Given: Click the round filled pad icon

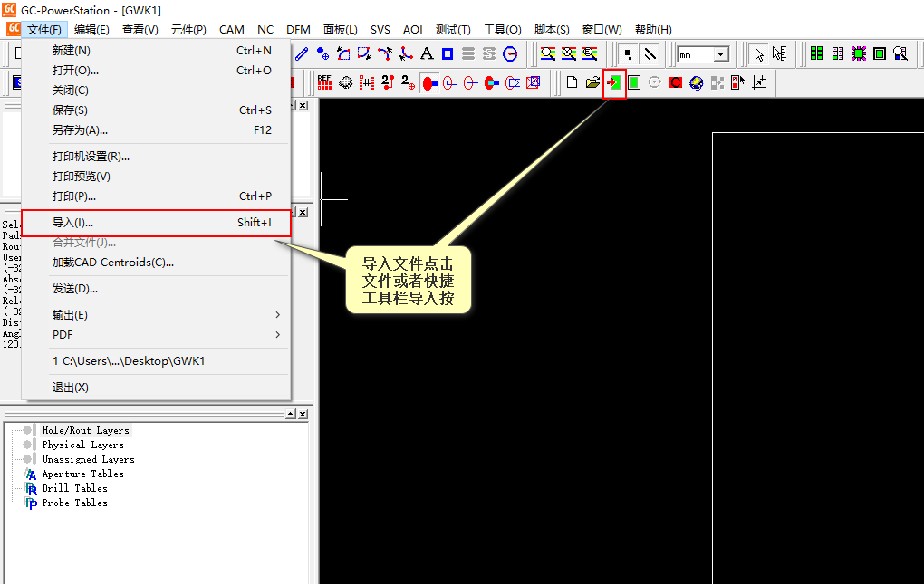Looking at the screenshot, I should tap(428, 82).
